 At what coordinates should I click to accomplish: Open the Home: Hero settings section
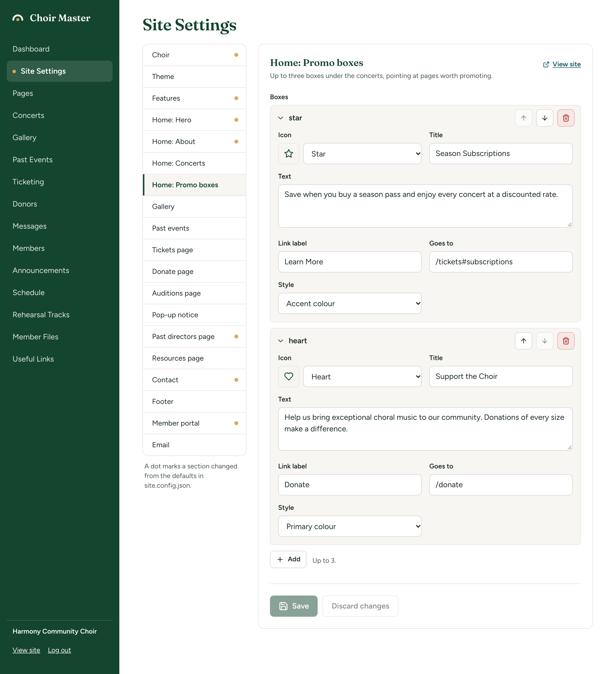click(x=194, y=120)
